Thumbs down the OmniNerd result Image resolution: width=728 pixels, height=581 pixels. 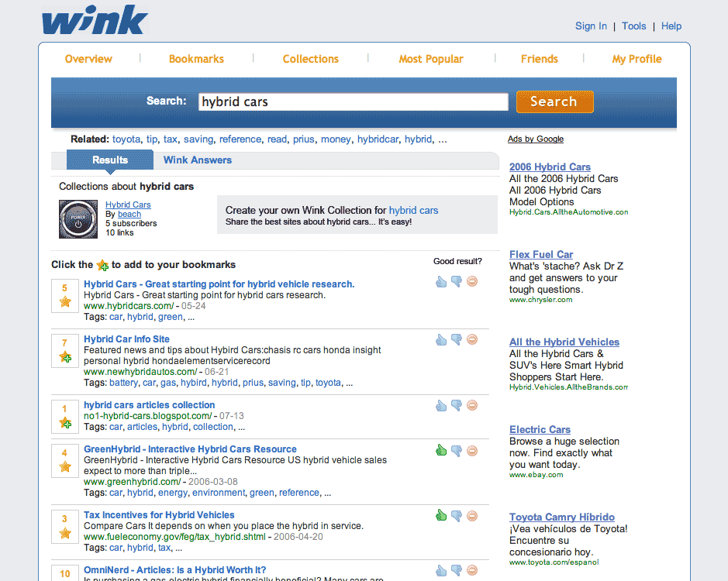tap(457, 570)
